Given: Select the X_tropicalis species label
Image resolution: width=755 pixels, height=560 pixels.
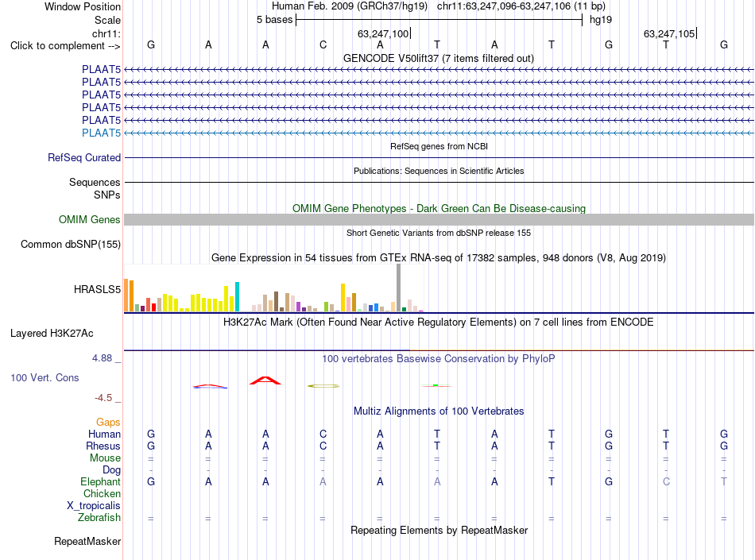Looking at the screenshot, I should click(x=94, y=506).
